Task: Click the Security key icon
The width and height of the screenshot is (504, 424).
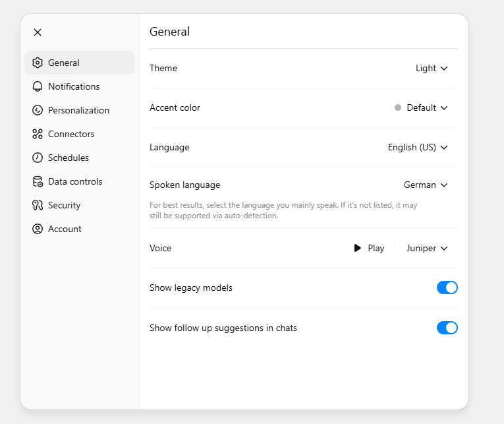Action: [x=38, y=205]
